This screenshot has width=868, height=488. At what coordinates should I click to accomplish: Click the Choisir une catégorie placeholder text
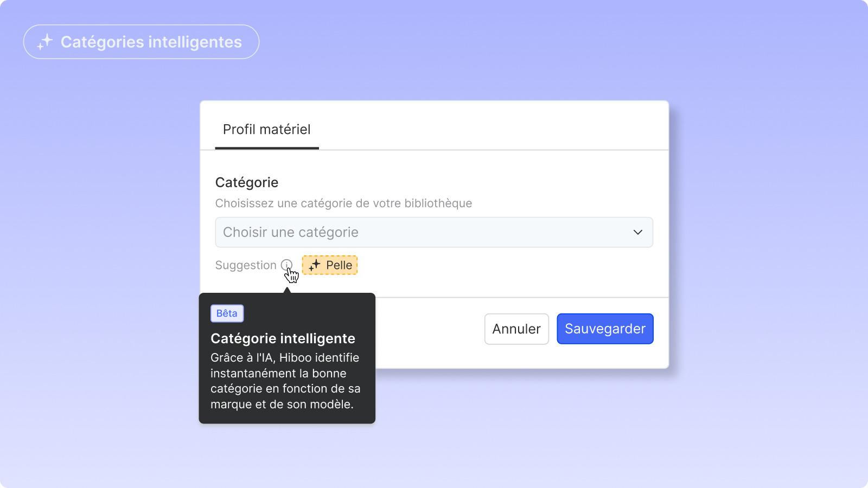(x=291, y=232)
